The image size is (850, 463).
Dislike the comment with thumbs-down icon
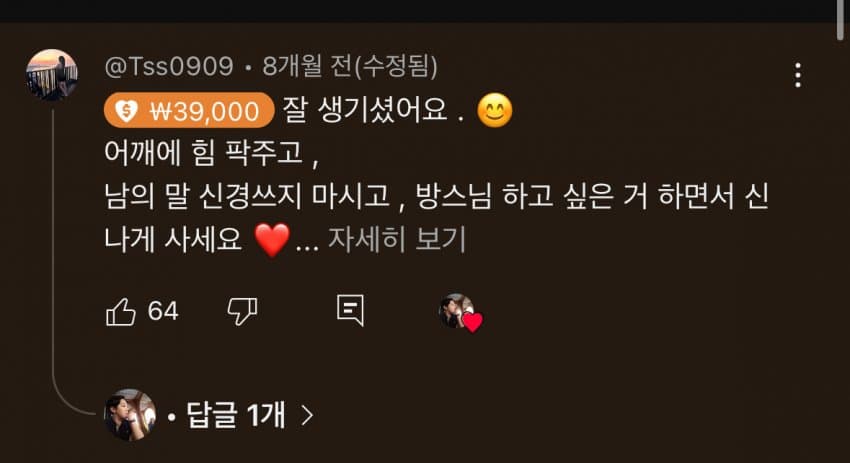point(242,312)
